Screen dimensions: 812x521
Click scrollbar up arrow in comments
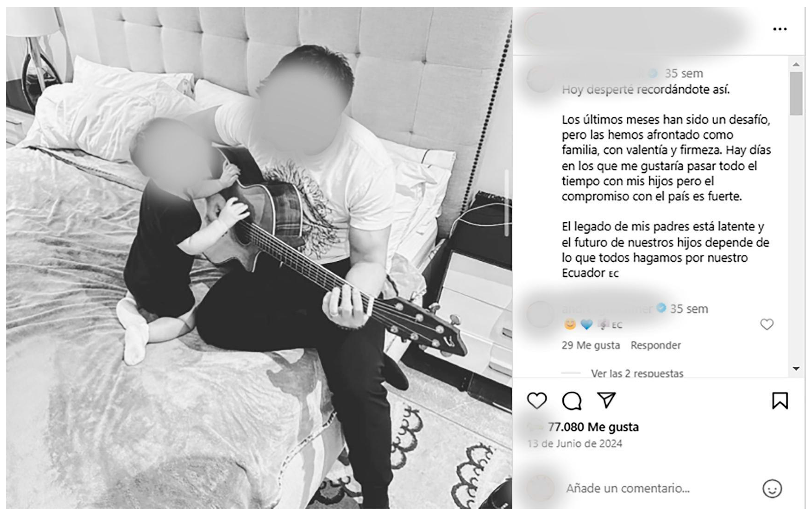pos(796,64)
